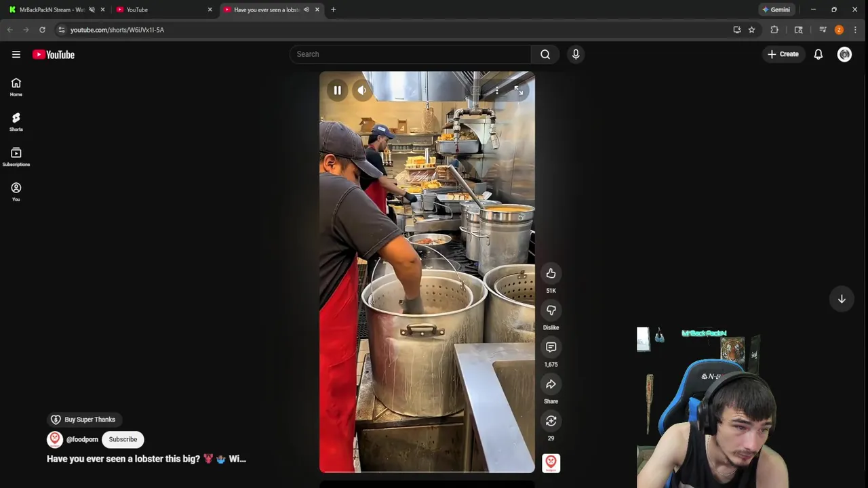Screen dimensions: 868x488
Task: Open the Chrome profile Z avatar
Action: point(839,30)
